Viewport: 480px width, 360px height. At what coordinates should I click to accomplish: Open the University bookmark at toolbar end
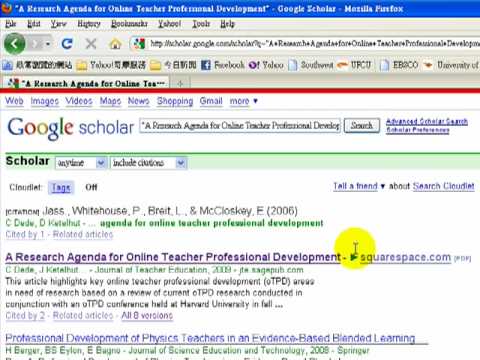pyautogui.click(x=451, y=65)
